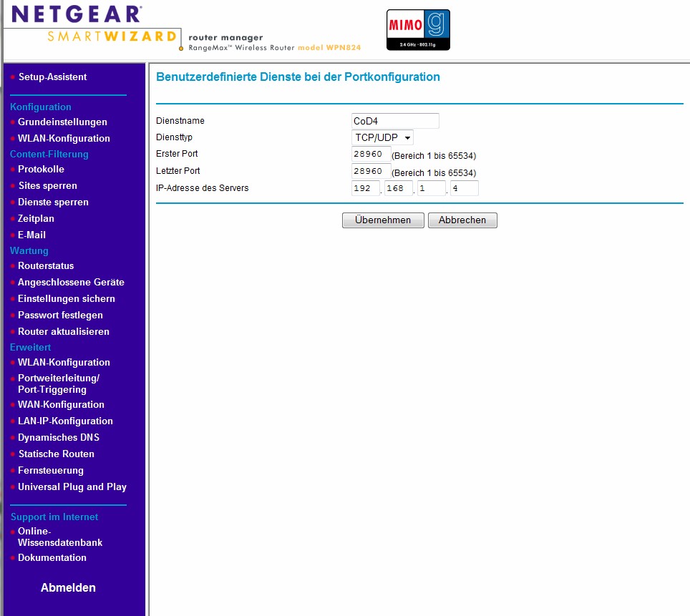The width and height of the screenshot is (690, 616).
Task: Click the Übernehmen button
Action: pyautogui.click(x=383, y=220)
